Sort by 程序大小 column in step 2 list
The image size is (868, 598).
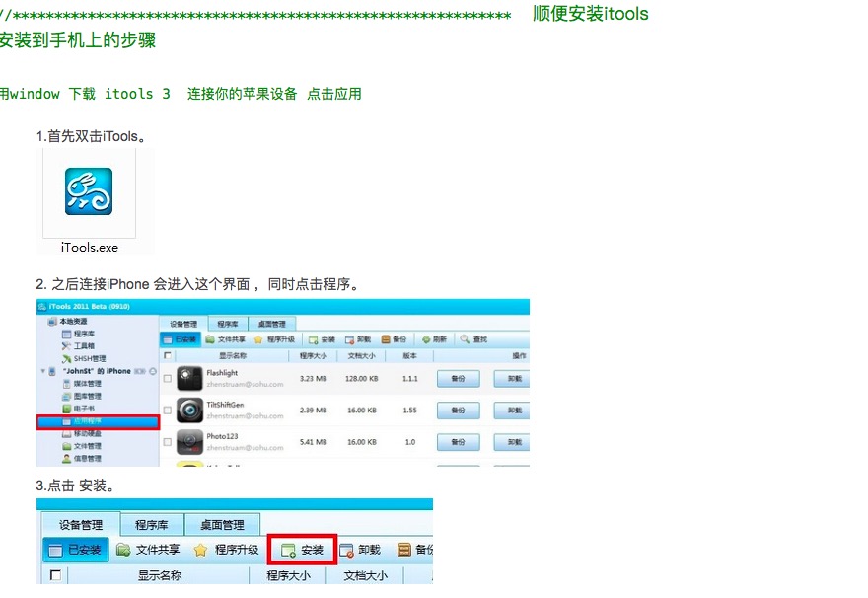[314, 356]
